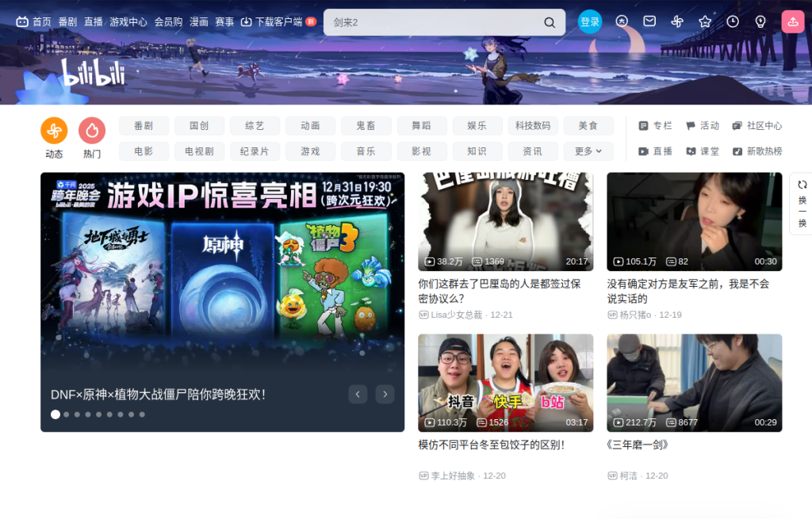Open the 大会员 icon in header
812x519 pixels.
[622, 21]
